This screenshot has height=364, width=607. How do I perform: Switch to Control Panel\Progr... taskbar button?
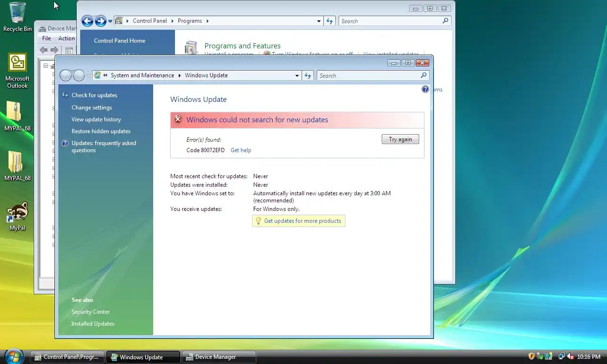pos(68,357)
